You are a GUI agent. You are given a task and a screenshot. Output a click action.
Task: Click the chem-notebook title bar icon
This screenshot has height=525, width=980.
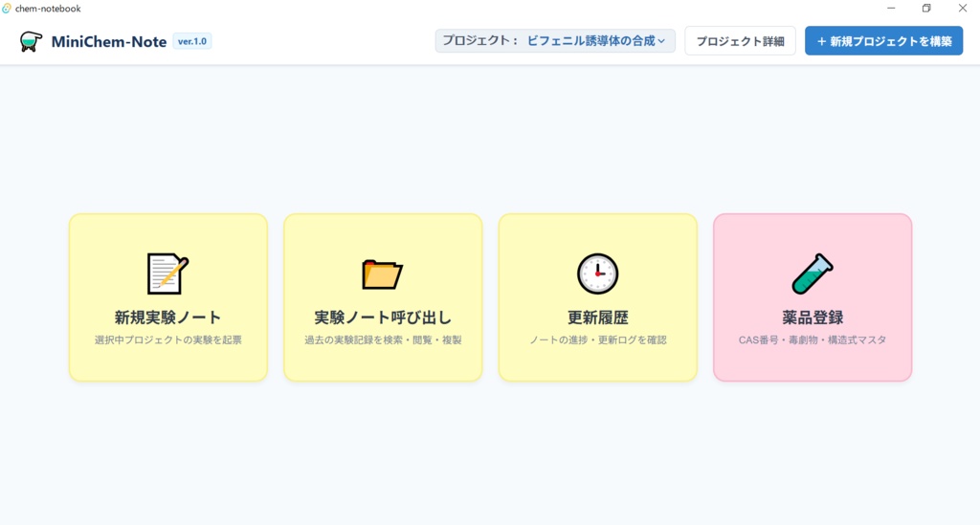pos(7,9)
